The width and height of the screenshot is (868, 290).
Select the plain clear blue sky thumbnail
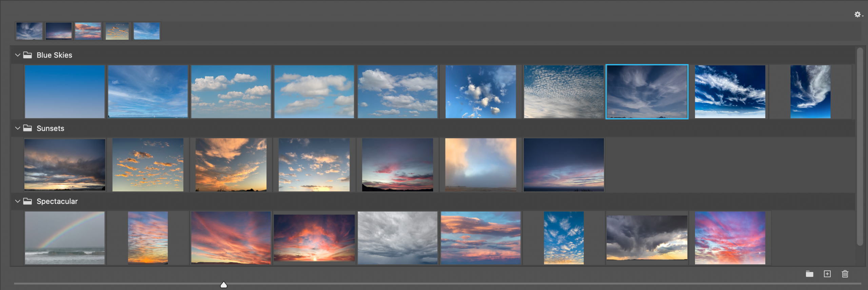65,91
